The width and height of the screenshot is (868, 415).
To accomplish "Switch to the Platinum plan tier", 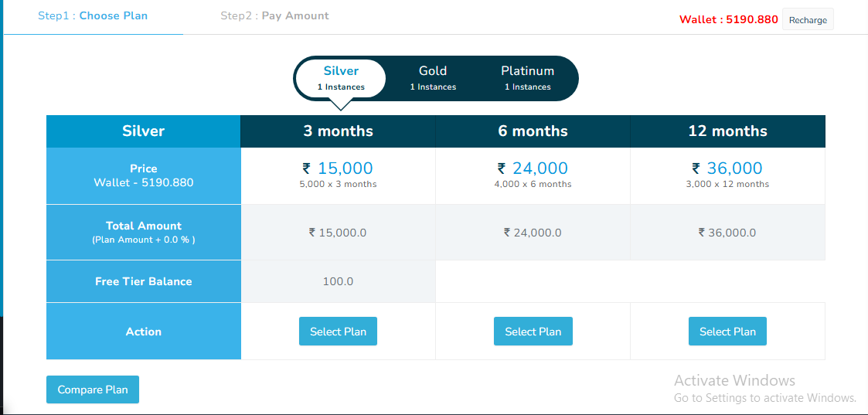I will click(x=528, y=78).
